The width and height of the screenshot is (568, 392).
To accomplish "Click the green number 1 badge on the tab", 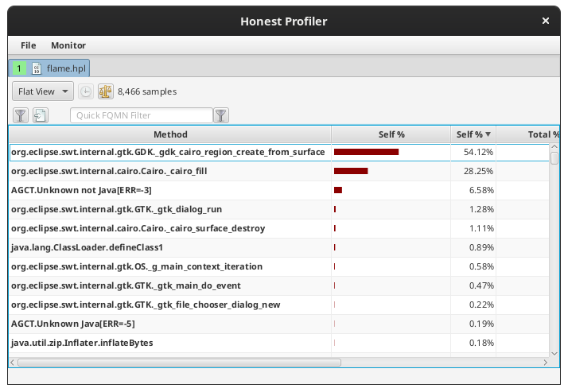I will coord(19,68).
